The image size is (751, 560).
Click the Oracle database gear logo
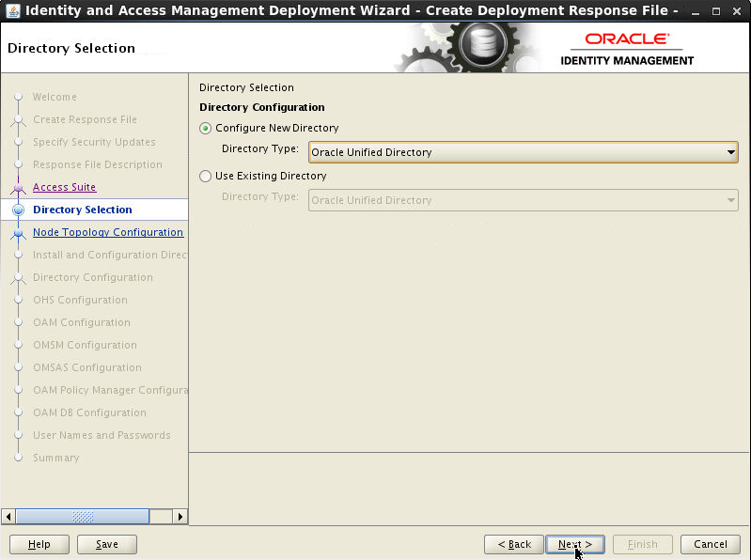(482, 44)
